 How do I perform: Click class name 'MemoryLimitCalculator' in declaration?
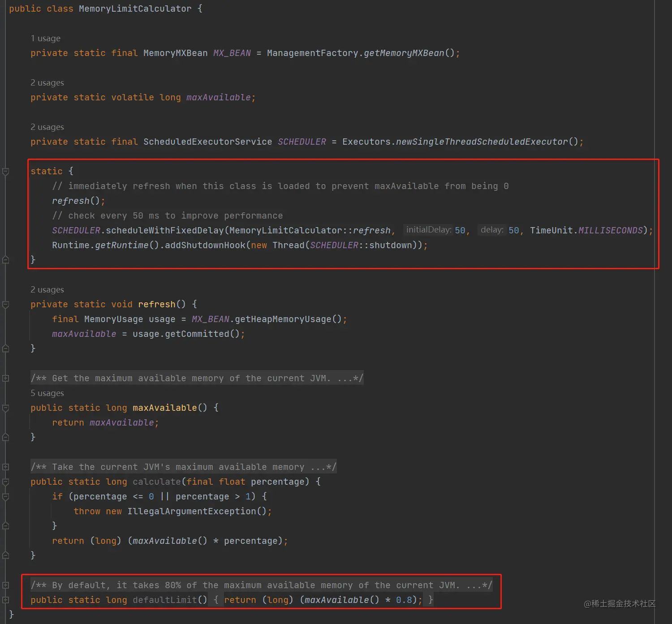point(135,9)
